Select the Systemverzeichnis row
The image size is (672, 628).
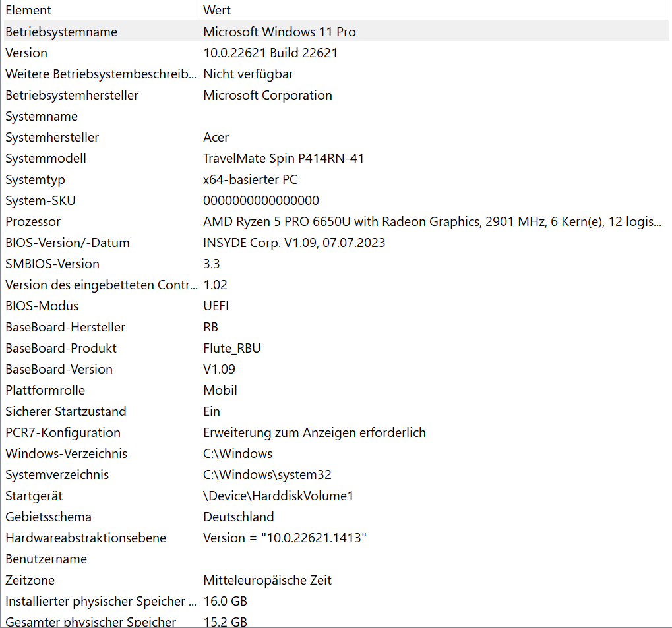(x=336, y=475)
